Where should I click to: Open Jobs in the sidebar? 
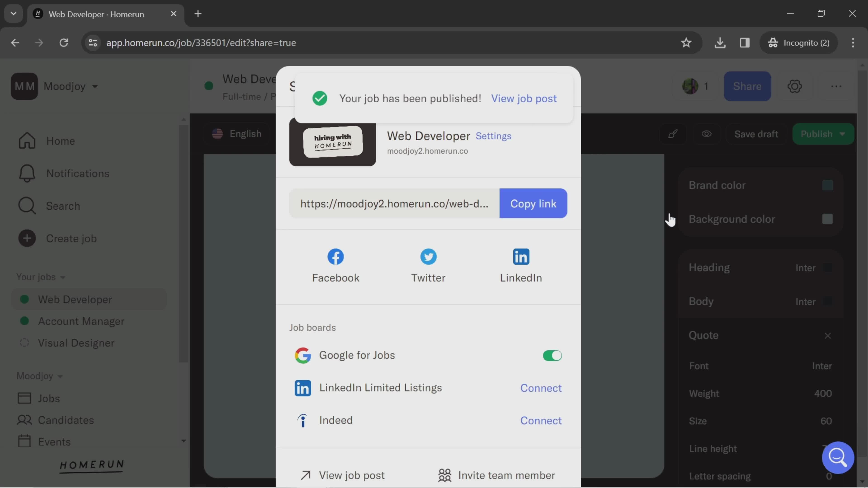click(38, 398)
